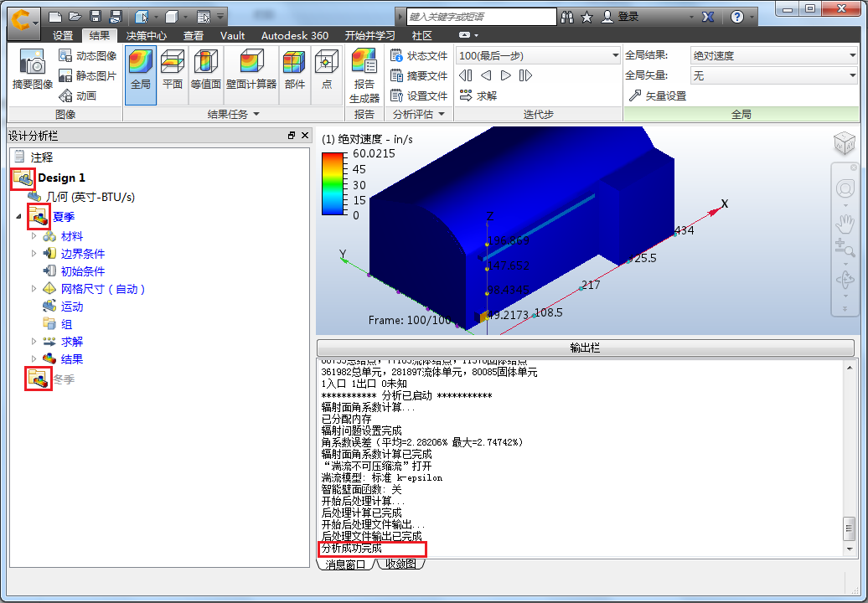Open the 全局结果 绝对速度 dropdown
This screenshot has height=603, width=868.
pyautogui.click(x=774, y=56)
